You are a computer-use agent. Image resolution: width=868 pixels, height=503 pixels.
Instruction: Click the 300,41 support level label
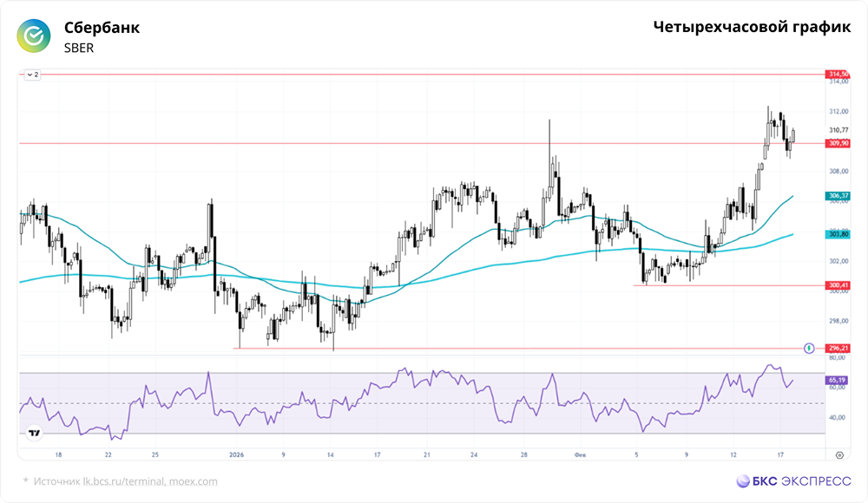click(x=838, y=285)
